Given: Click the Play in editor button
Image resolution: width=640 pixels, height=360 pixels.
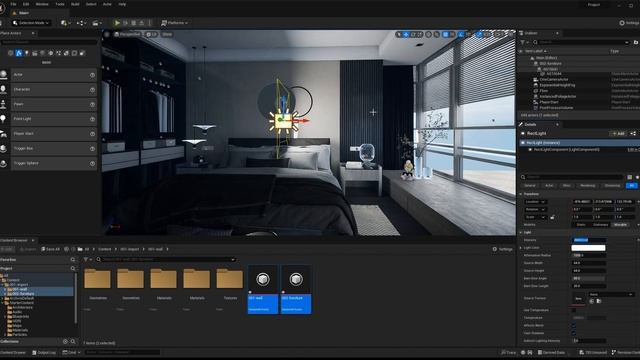Looking at the screenshot, I should [117, 23].
